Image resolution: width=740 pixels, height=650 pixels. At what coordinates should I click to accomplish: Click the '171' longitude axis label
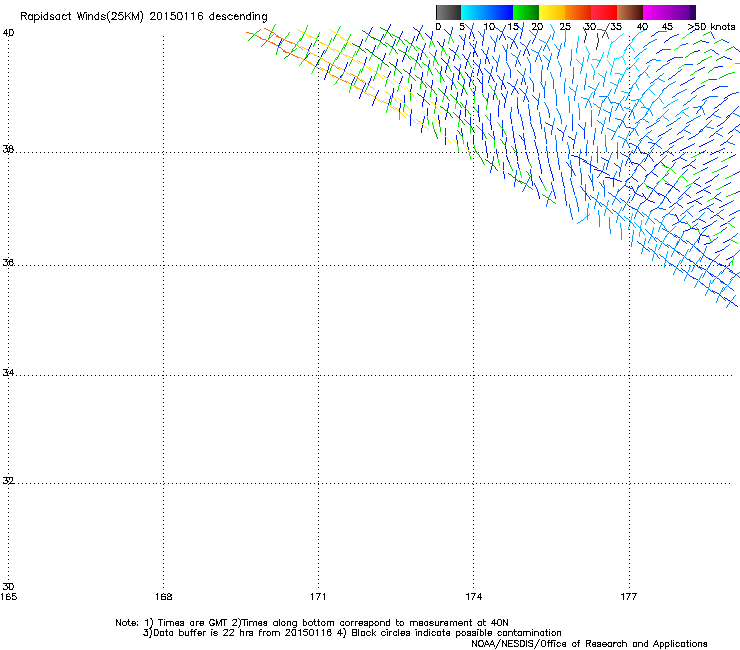coord(318,597)
